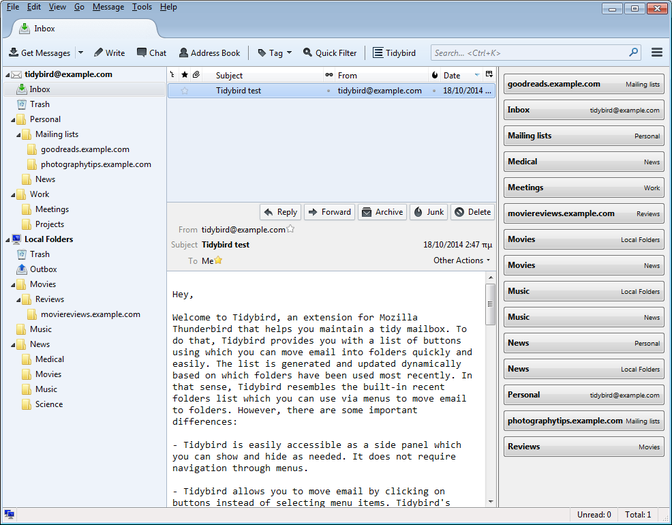Viewport: 672px width, 525px height.
Task: Click the read status column header icon
Action: [329, 75]
